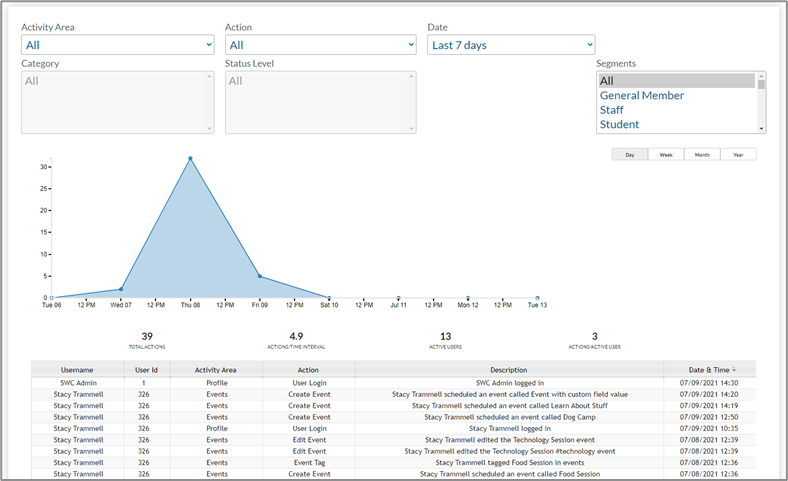Screen dimensions: 788x481
Task: Open the Activity Area dropdown
Action: 118,45
